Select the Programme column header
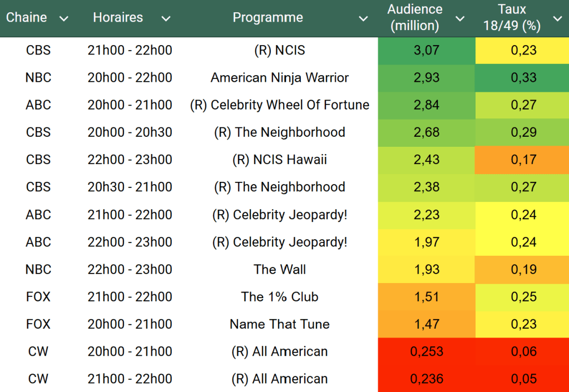Image resolution: width=569 pixels, height=392 pixels. [268, 18]
